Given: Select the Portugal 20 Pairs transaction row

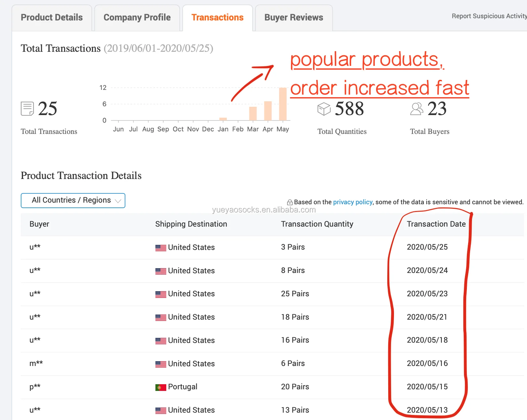Looking at the screenshot, I should point(272,387).
